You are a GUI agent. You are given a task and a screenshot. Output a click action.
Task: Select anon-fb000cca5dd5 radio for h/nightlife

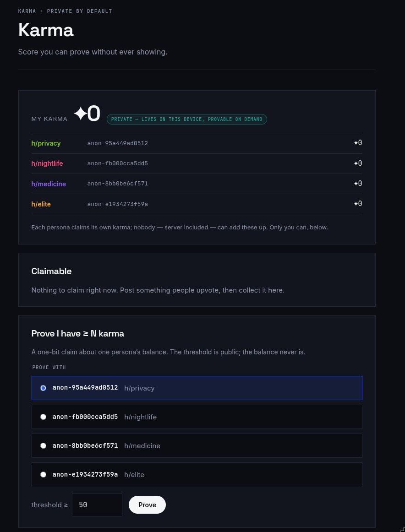pyautogui.click(x=43, y=417)
